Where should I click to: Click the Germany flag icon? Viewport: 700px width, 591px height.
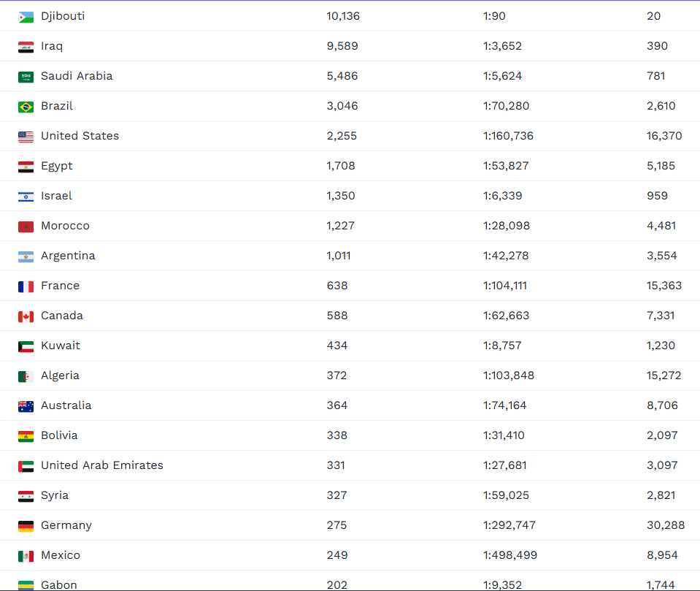pos(26,526)
